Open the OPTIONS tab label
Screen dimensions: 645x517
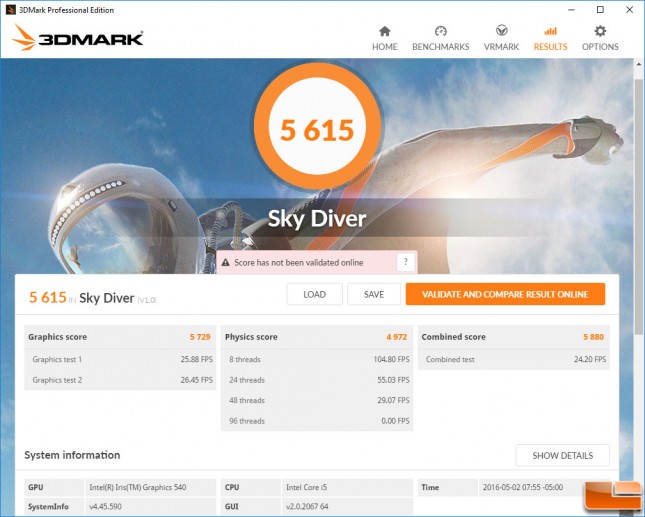point(600,47)
